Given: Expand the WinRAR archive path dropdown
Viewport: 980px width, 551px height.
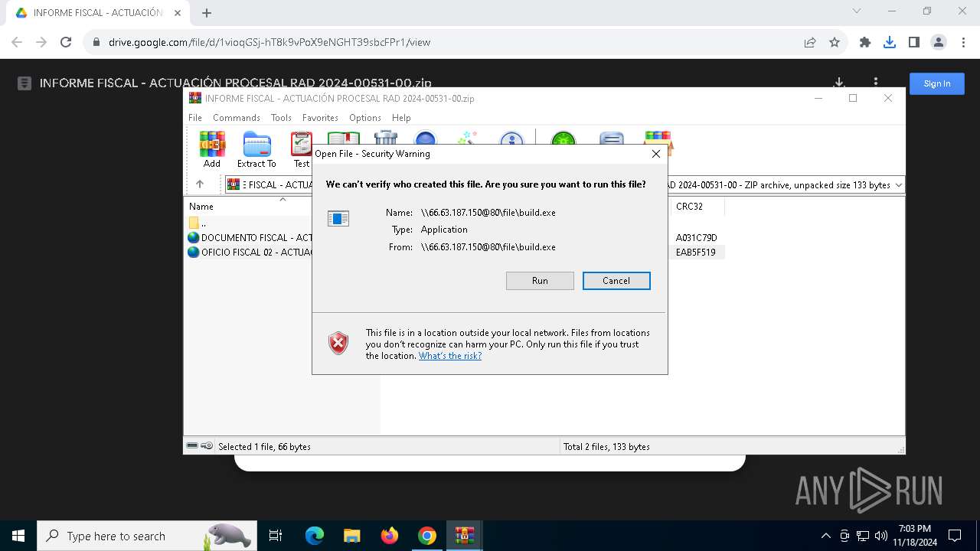Looking at the screenshot, I should pos(898,184).
